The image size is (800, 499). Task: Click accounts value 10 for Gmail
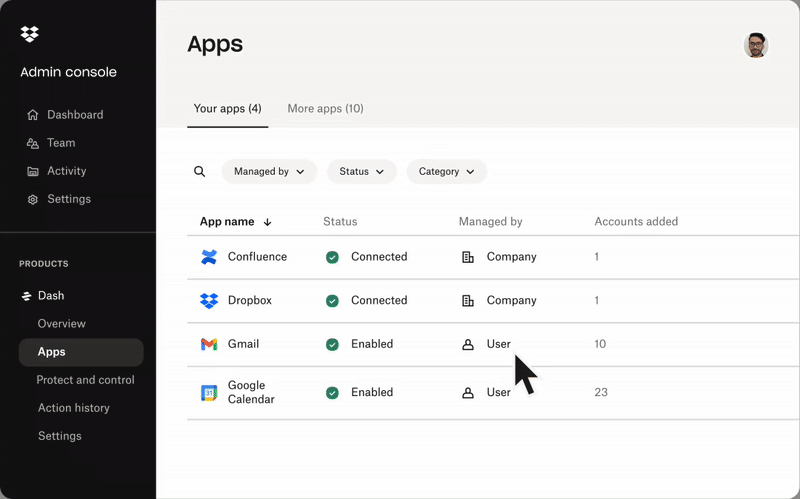pos(600,344)
